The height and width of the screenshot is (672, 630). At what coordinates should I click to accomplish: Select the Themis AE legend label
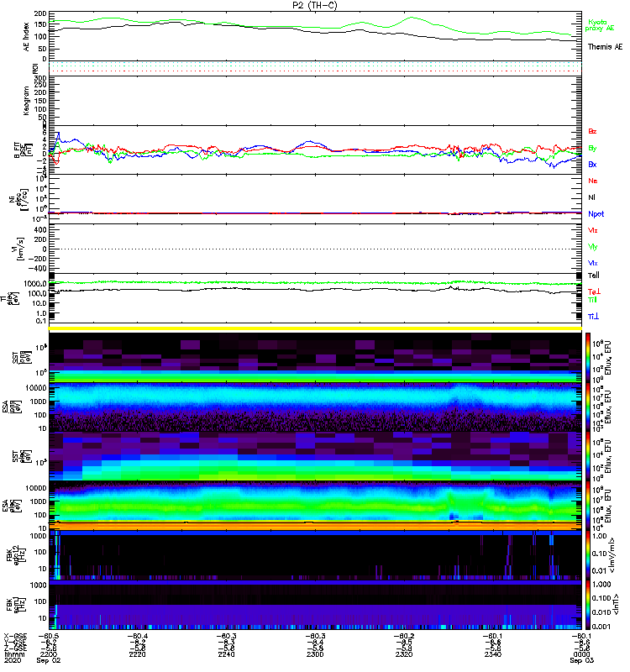tap(605, 47)
